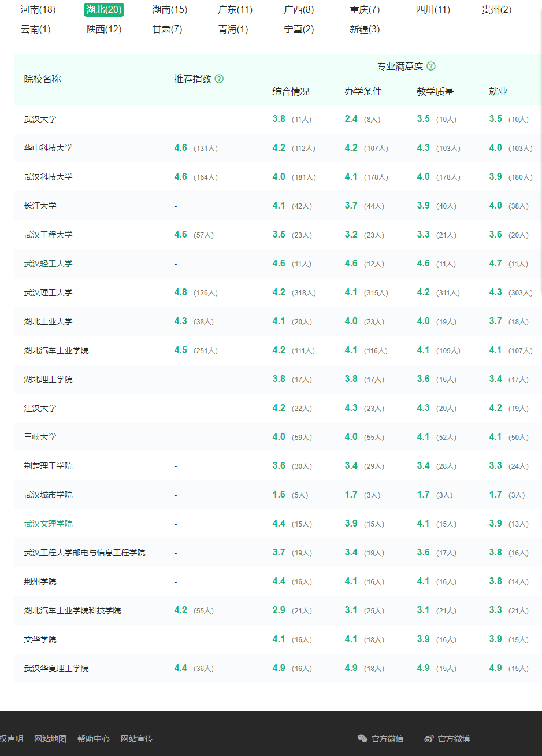
Task: Click the 教学质量 column header
Action: 436,92
